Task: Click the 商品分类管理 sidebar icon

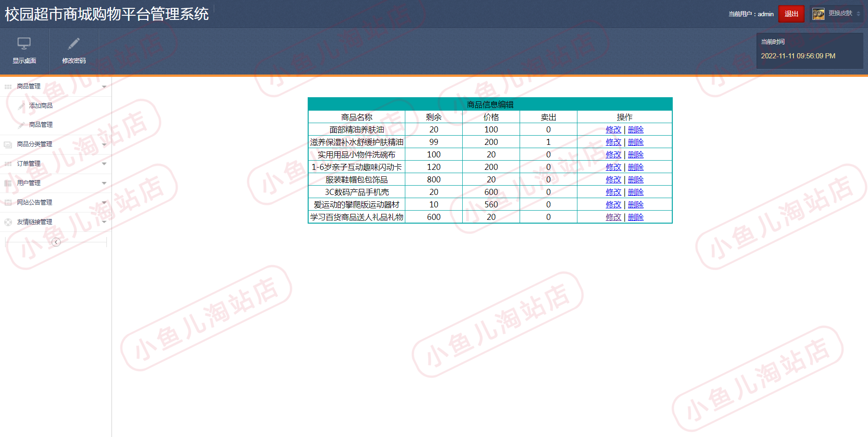Action: (8, 144)
